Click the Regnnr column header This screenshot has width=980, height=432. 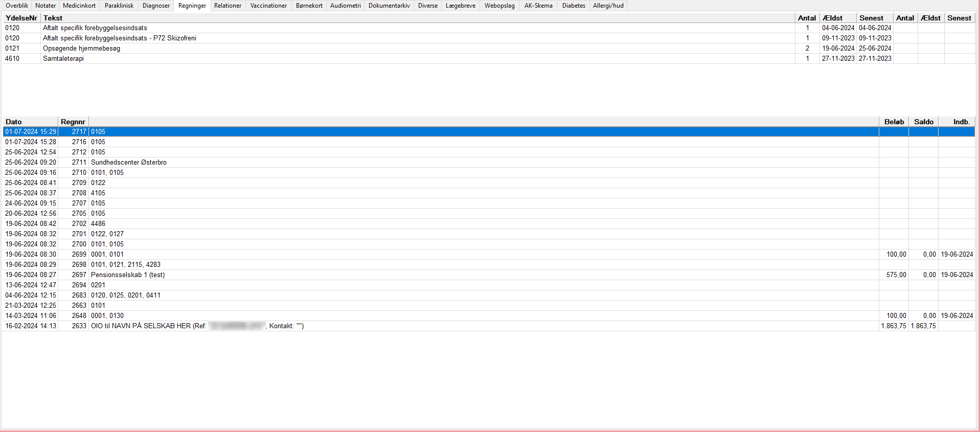(73, 122)
